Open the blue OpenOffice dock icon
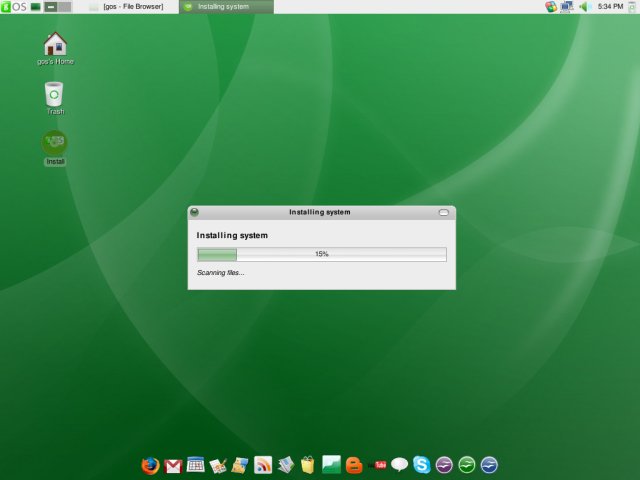Viewport: 640px width, 480px height. coord(489,465)
